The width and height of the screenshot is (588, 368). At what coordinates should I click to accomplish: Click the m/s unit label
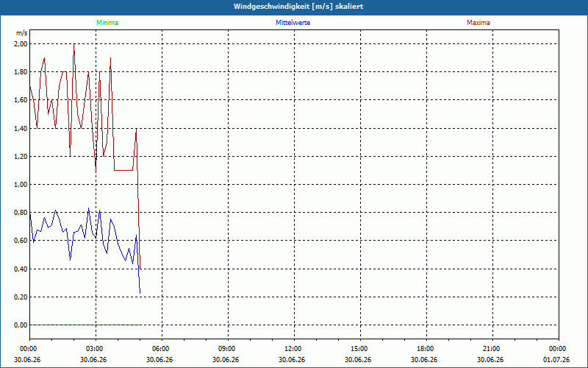[21, 33]
